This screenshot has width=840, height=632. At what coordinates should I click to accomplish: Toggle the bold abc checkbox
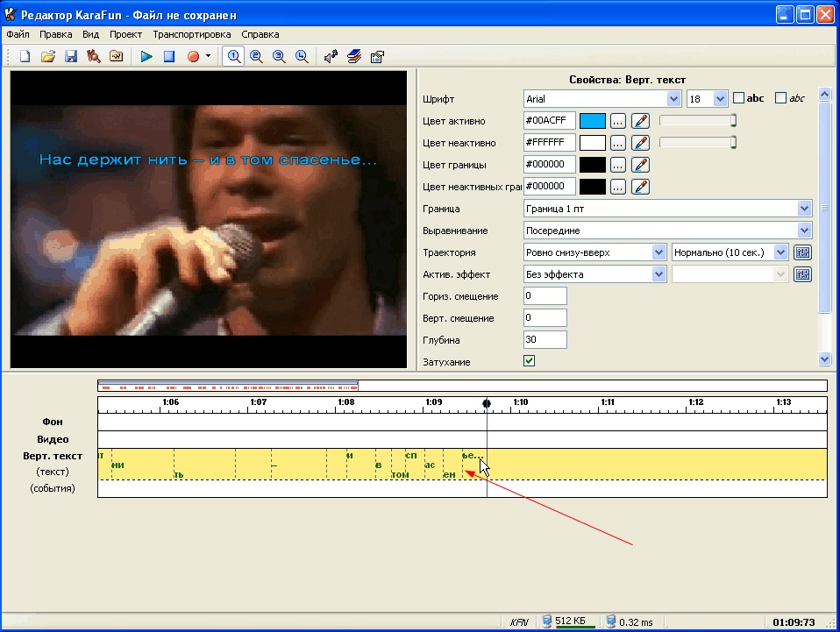click(x=738, y=98)
